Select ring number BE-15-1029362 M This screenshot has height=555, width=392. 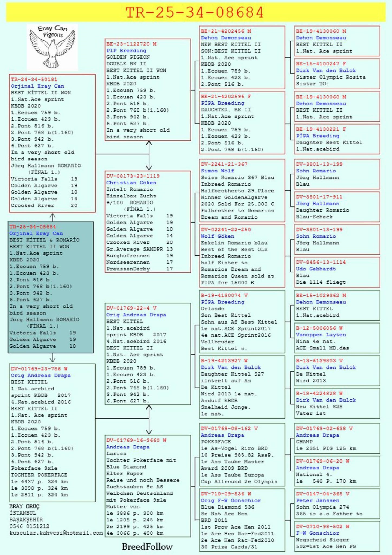321,295
